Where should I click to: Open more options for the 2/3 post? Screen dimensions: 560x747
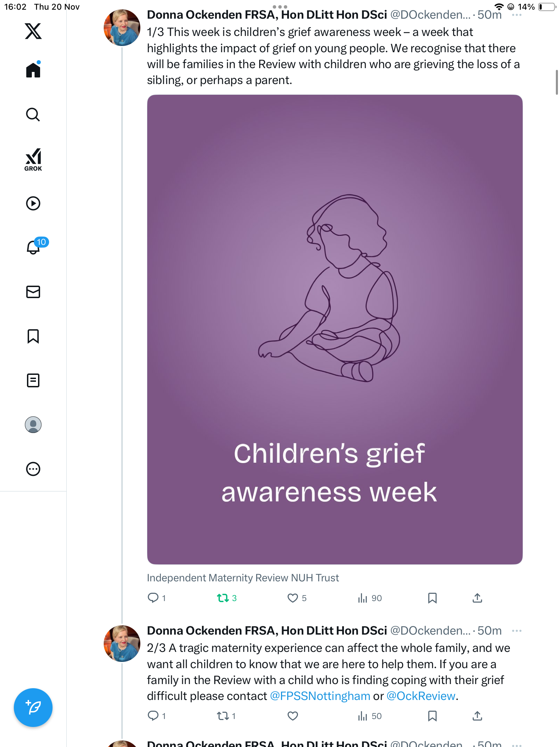[516, 631]
